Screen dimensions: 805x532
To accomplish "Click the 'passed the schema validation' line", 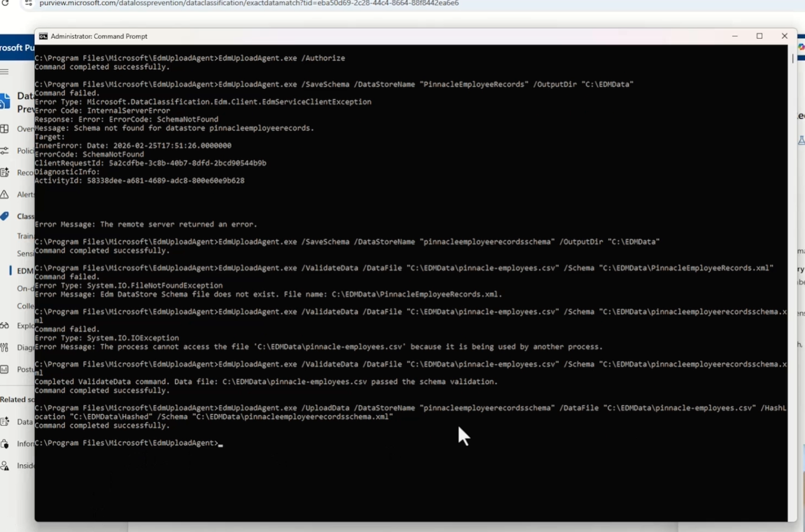I will tap(266, 382).
